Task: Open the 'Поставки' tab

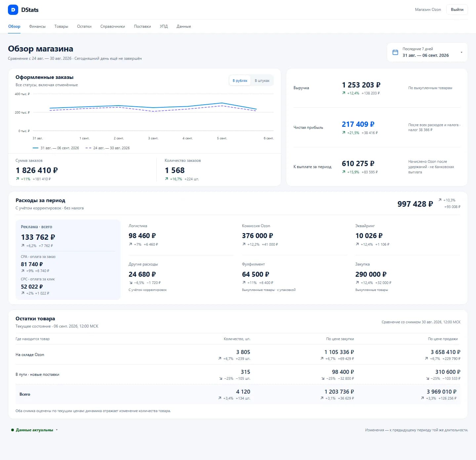Action: tap(142, 26)
